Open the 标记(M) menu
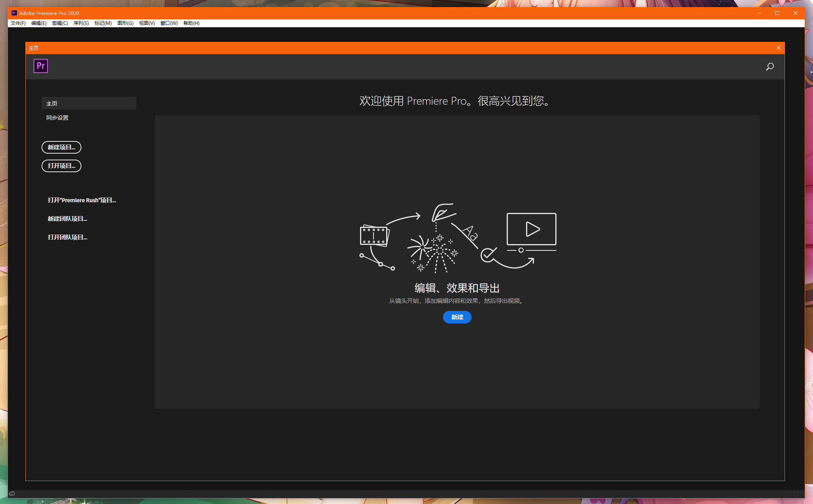The height and width of the screenshot is (504, 813). click(x=102, y=23)
